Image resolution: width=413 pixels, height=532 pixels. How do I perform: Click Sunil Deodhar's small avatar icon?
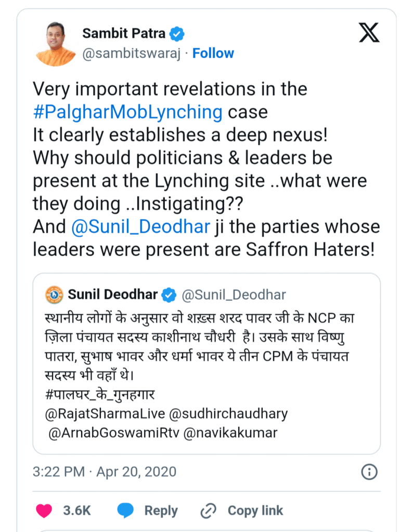coord(54,295)
